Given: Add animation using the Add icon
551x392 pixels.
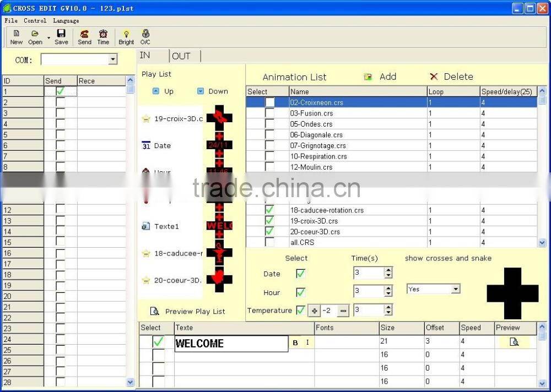Looking at the screenshot, I should click(368, 77).
